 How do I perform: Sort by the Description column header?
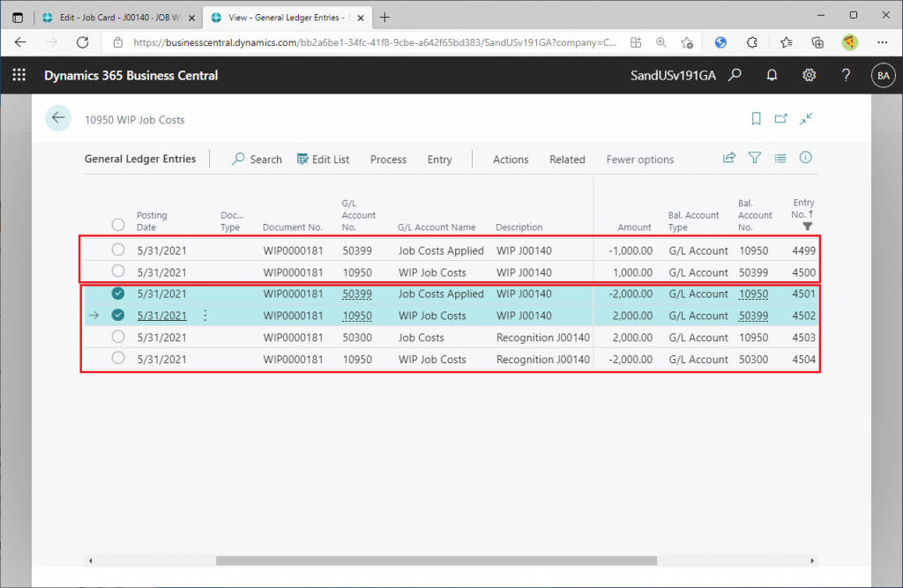[x=519, y=227]
